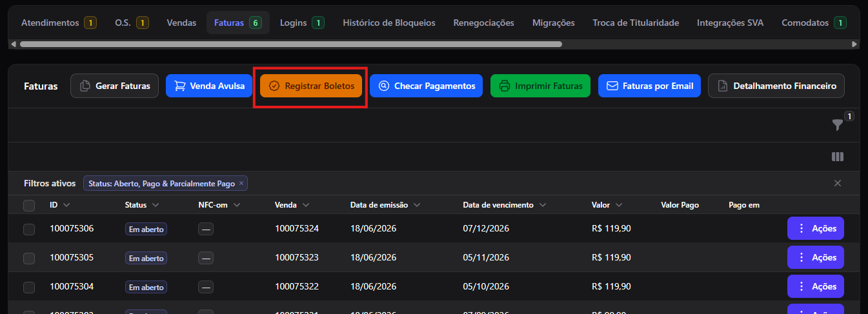Click sale number 100075323

click(297, 257)
